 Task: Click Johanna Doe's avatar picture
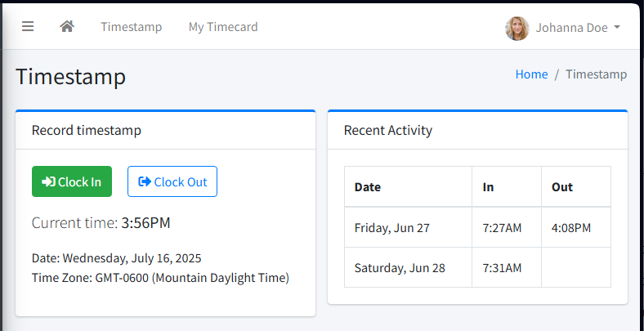[x=517, y=28]
